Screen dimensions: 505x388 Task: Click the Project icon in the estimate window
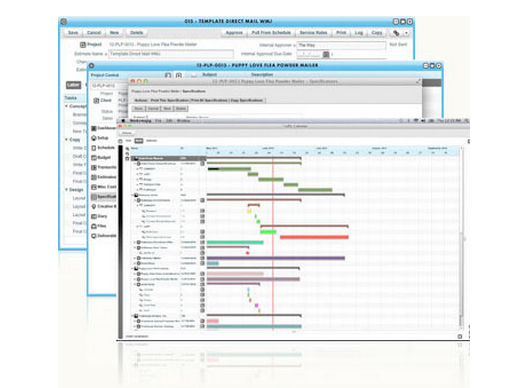[x=83, y=44]
